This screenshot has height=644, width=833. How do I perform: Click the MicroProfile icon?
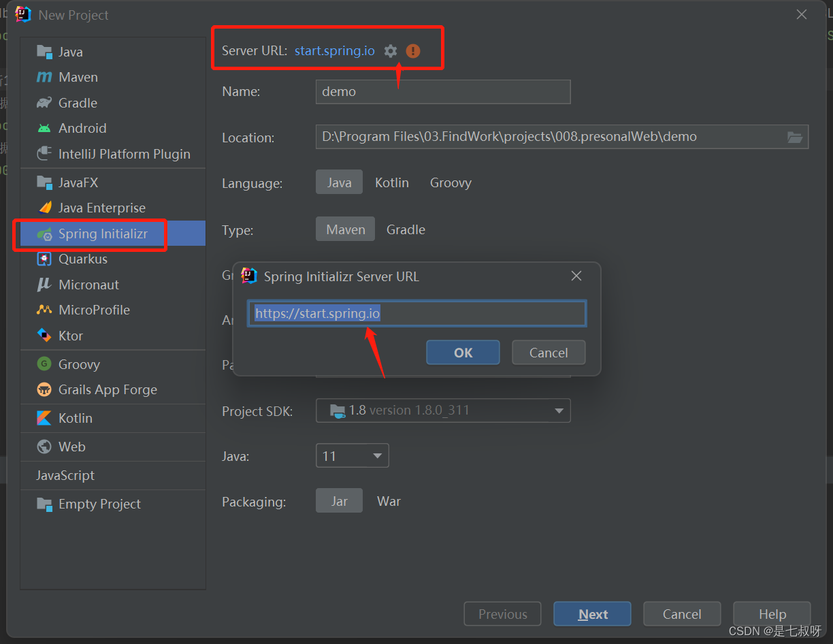pos(44,310)
